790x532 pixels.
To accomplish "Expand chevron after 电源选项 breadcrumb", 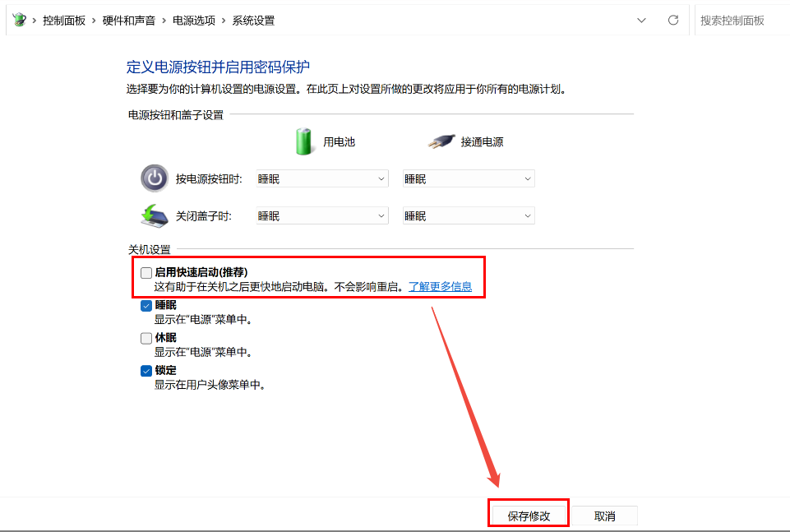I will point(224,21).
